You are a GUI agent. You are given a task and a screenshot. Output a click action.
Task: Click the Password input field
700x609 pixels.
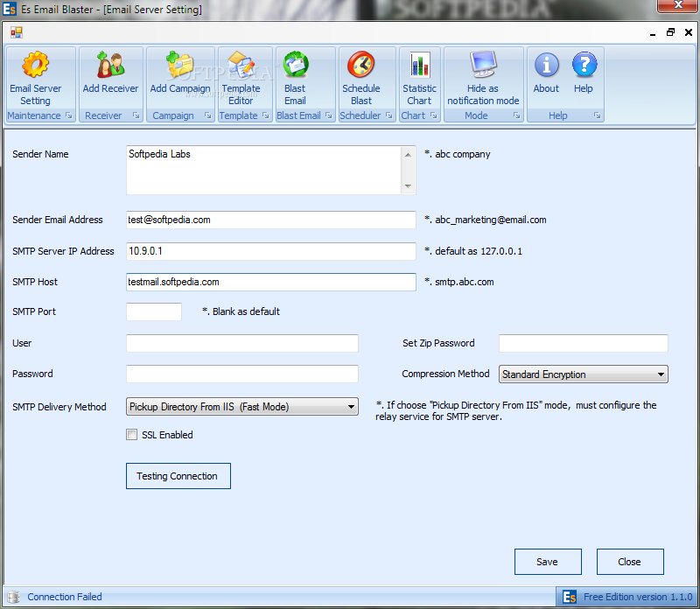(242, 374)
